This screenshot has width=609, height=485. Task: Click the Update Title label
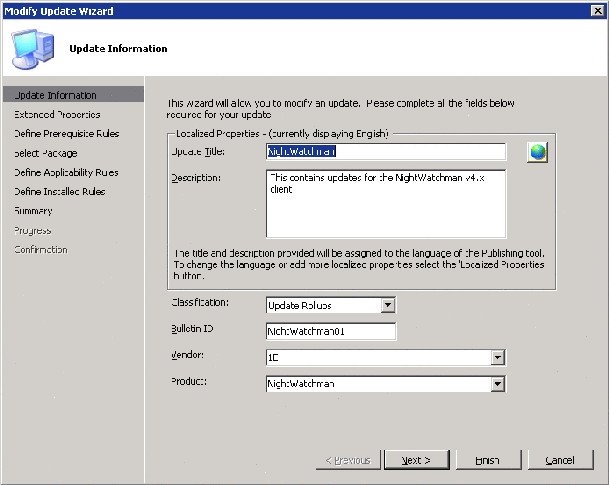(x=198, y=152)
